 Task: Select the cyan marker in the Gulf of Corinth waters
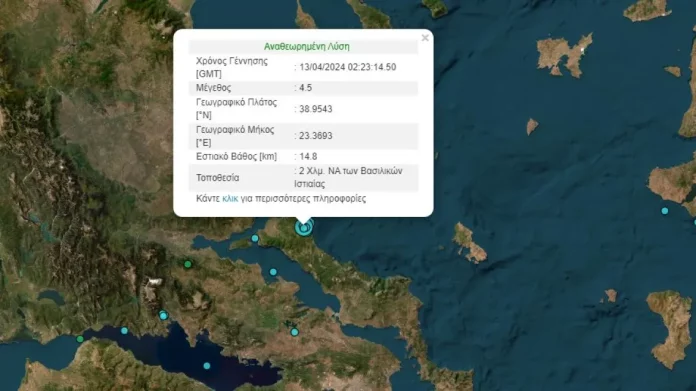point(207,366)
